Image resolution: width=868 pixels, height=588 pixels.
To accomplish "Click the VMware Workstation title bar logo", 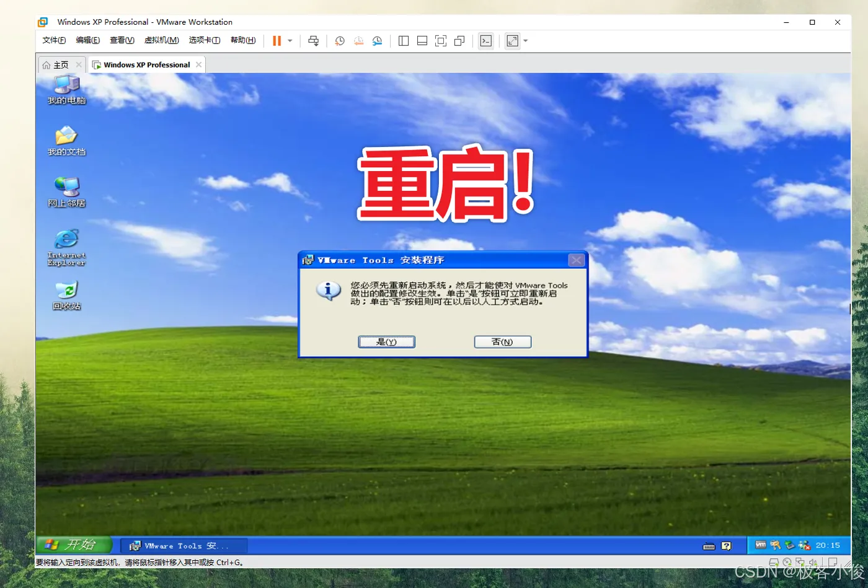I will (x=43, y=22).
